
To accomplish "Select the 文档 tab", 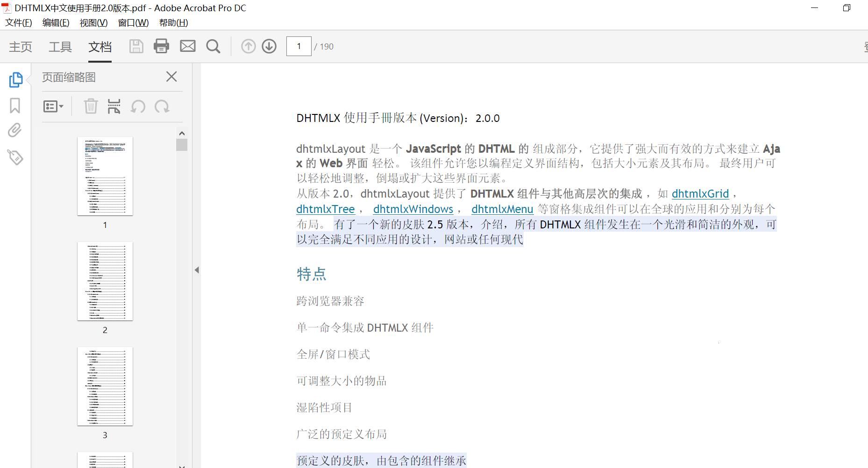I will 100,47.
